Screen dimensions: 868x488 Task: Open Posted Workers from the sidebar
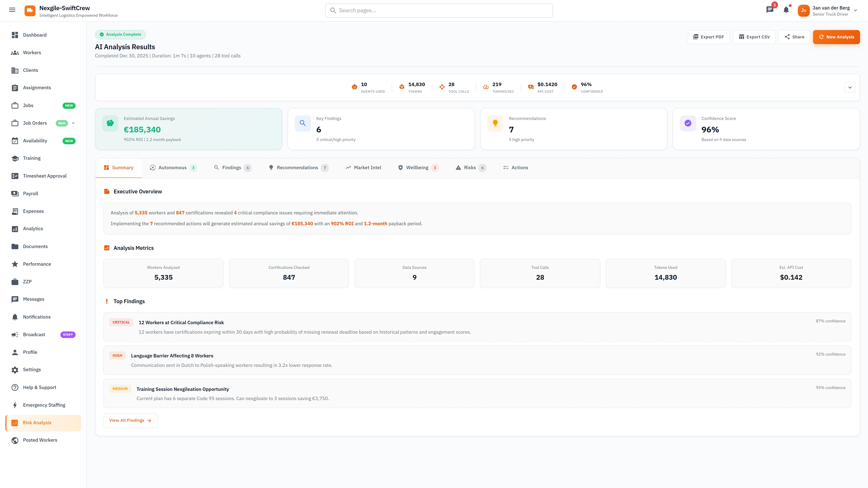(40, 440)
